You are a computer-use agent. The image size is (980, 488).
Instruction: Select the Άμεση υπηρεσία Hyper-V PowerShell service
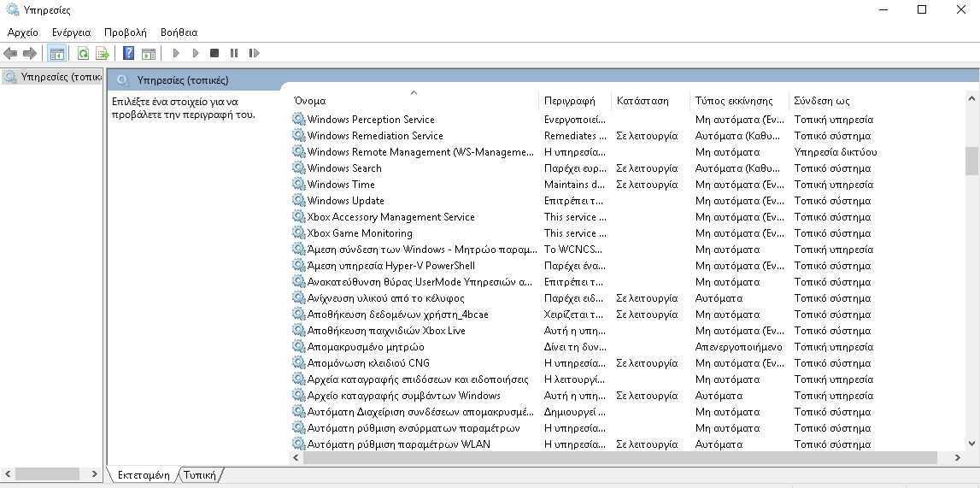click(x=391, y=266)
